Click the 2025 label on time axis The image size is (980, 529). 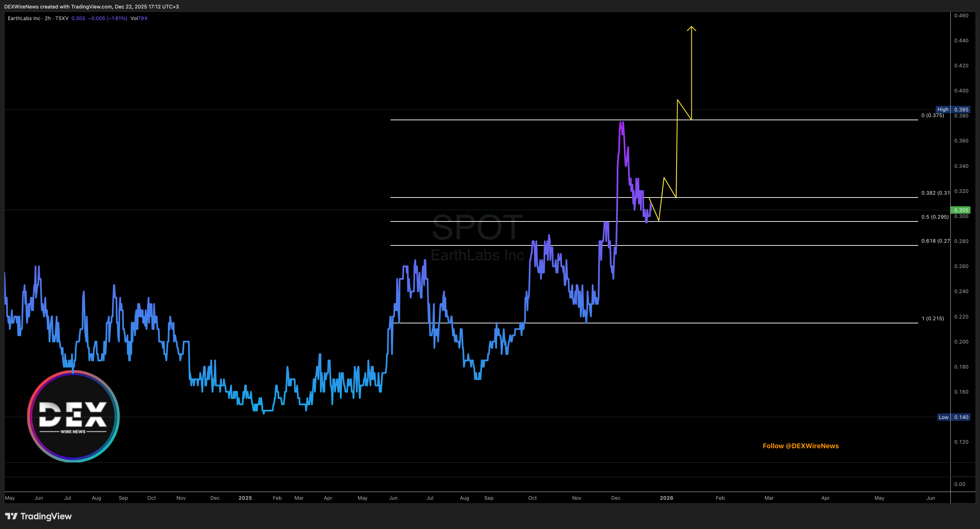coord(245,498)
